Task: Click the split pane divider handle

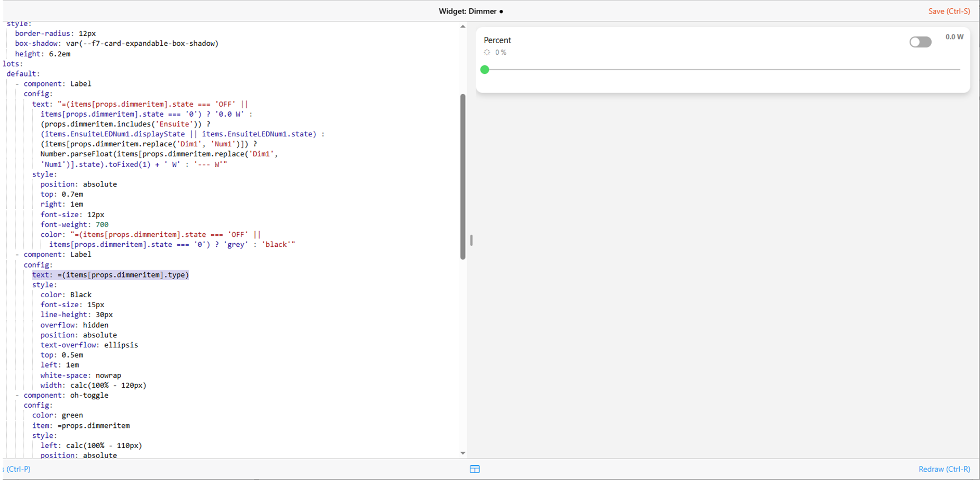Action: click(x=471, y=240)
